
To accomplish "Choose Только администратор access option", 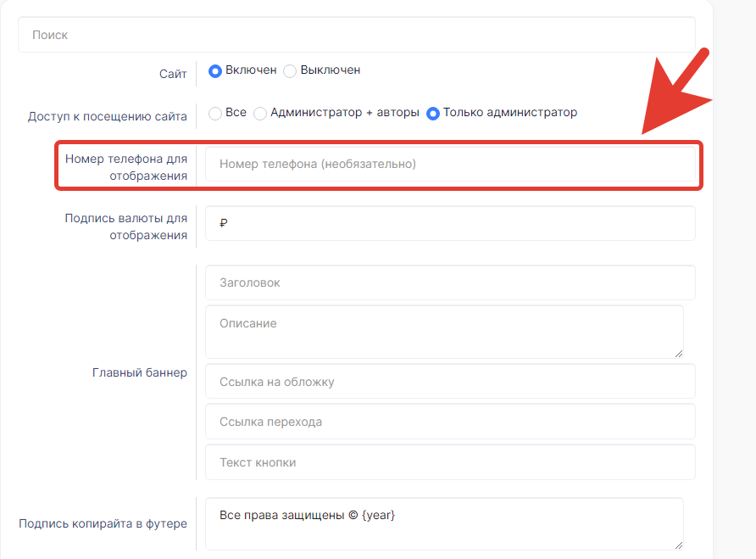I will tap(433, 114).
